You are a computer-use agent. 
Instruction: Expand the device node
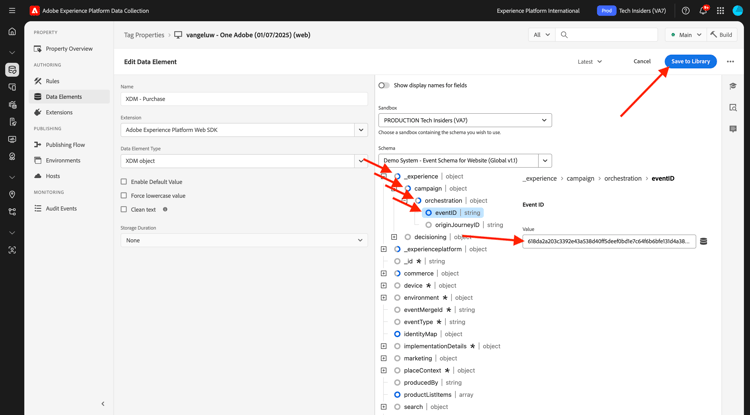click(384, 285)
